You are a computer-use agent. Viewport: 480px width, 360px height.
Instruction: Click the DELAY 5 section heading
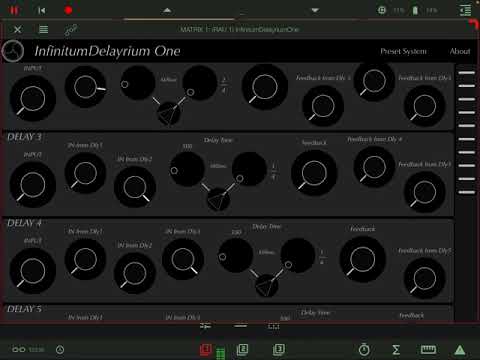coord(24,309)
